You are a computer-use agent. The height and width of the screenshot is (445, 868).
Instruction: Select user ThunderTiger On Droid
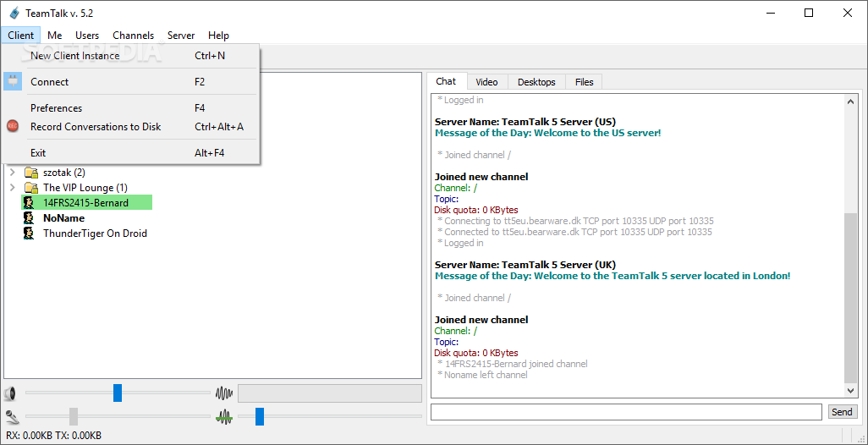95,233
